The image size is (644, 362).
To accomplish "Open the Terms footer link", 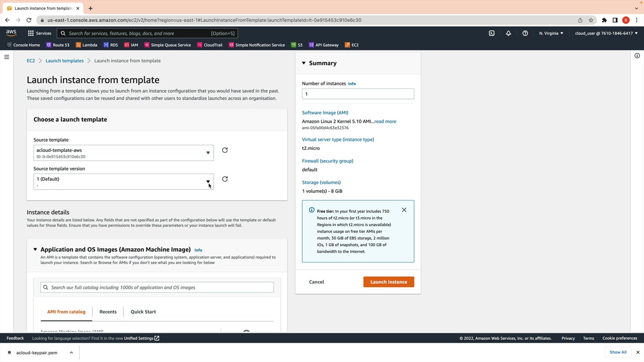I will [x=589, y=338].
